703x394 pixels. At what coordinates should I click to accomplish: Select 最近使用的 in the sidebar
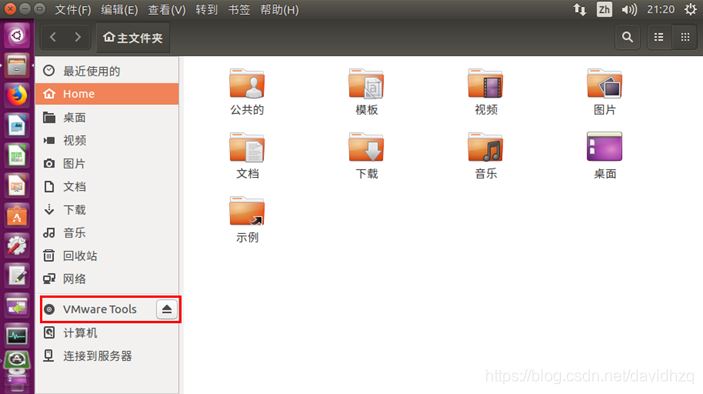107,71
